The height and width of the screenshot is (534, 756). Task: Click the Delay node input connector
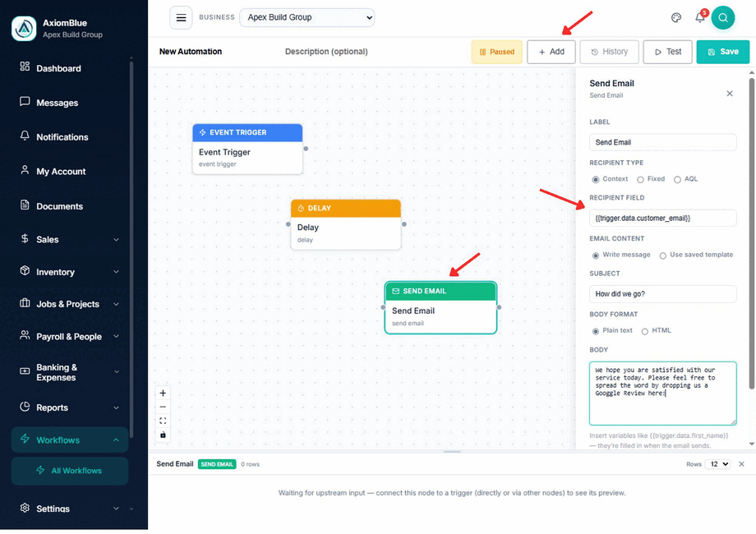(288, 224)
